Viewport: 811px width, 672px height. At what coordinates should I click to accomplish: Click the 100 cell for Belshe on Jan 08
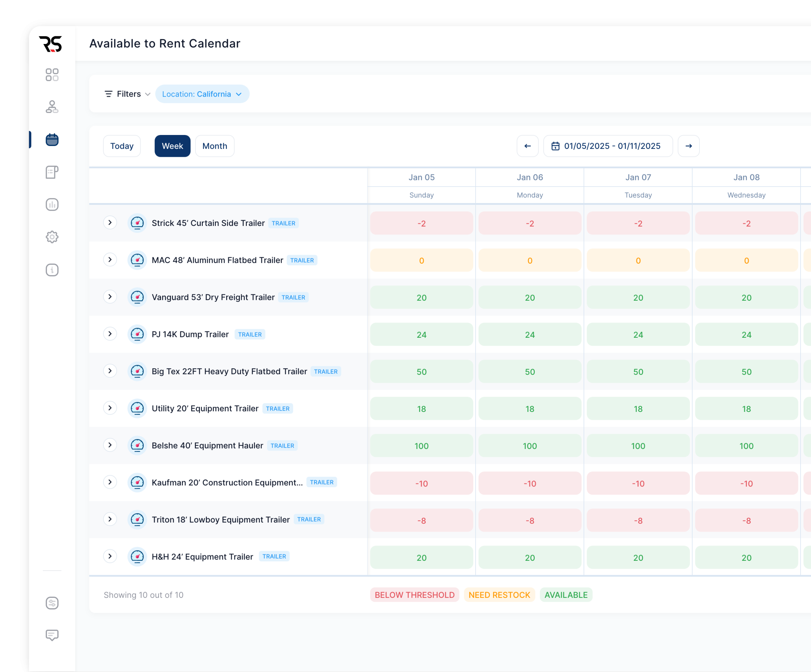click(746, 446)
